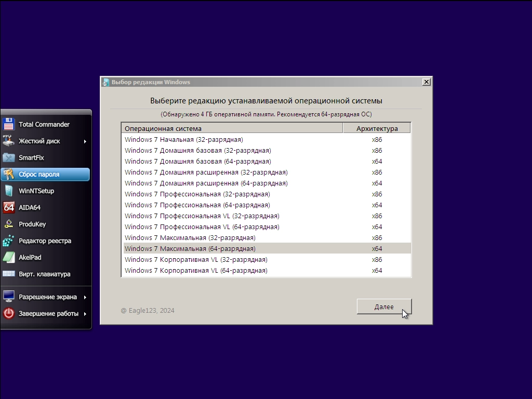Launch WinNTSetup from the menu
This screenshot has width=532, height=399.
pyautogui.click(x=46, y=191)
